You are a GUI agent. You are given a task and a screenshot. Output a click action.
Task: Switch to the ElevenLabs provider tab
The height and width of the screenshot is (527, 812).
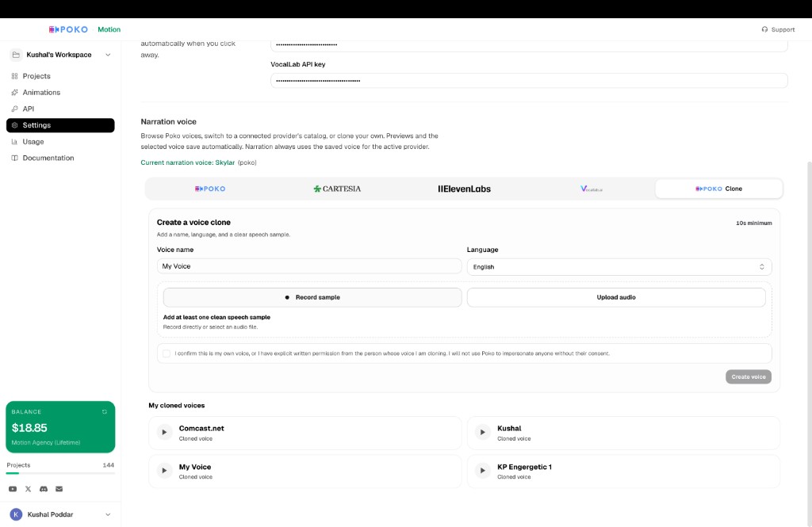coord(464,189)
